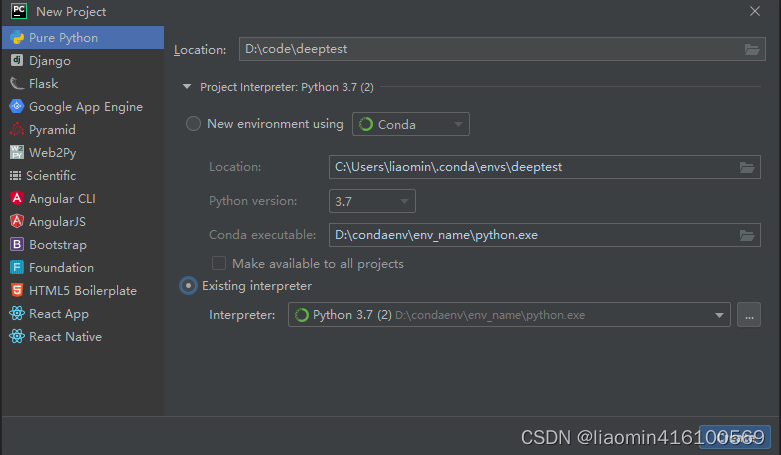The height and width of the screenshot is (455, 781).
Task: Click the Scientific grid icon
Action: pos(15,175)
